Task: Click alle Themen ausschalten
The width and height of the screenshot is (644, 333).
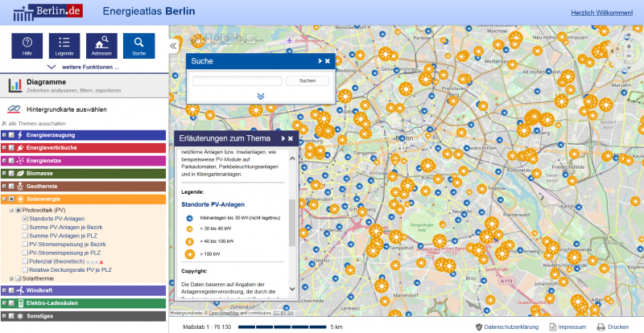Action: click(x=34, y=124)
